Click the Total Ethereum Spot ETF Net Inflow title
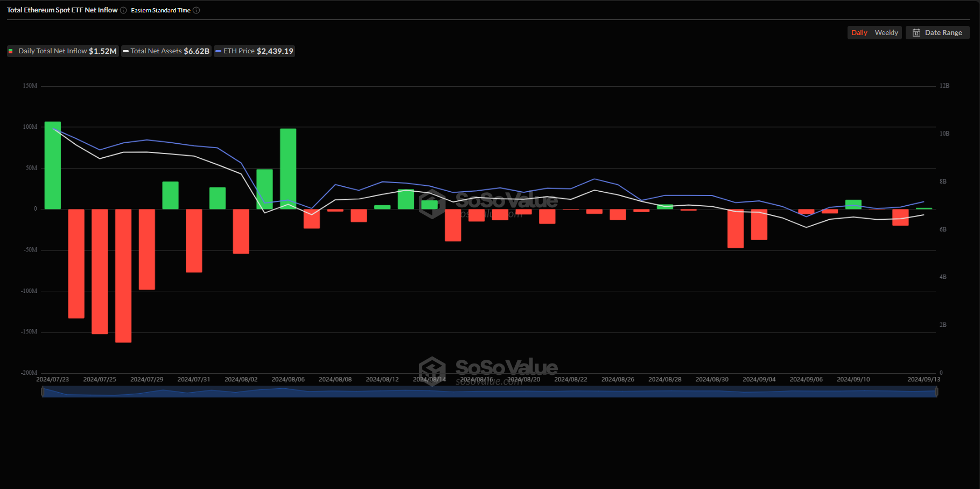 pyautogui.click(x=62, y=10)
